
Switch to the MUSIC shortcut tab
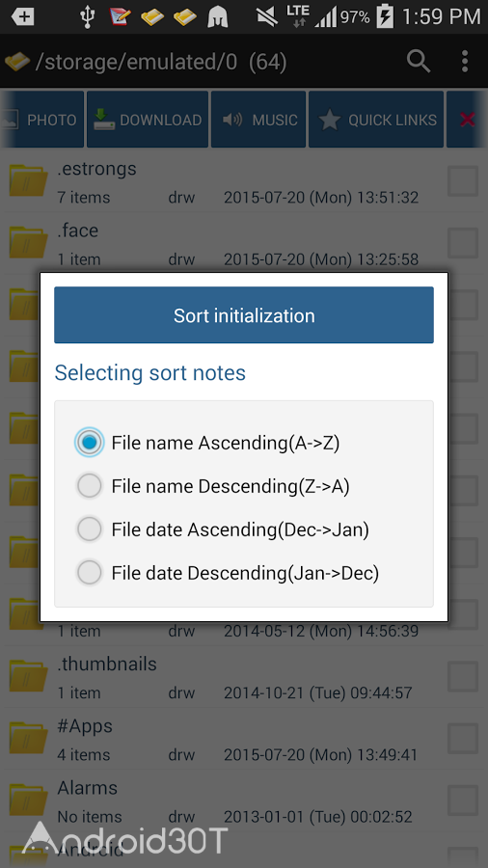point(258,120)
